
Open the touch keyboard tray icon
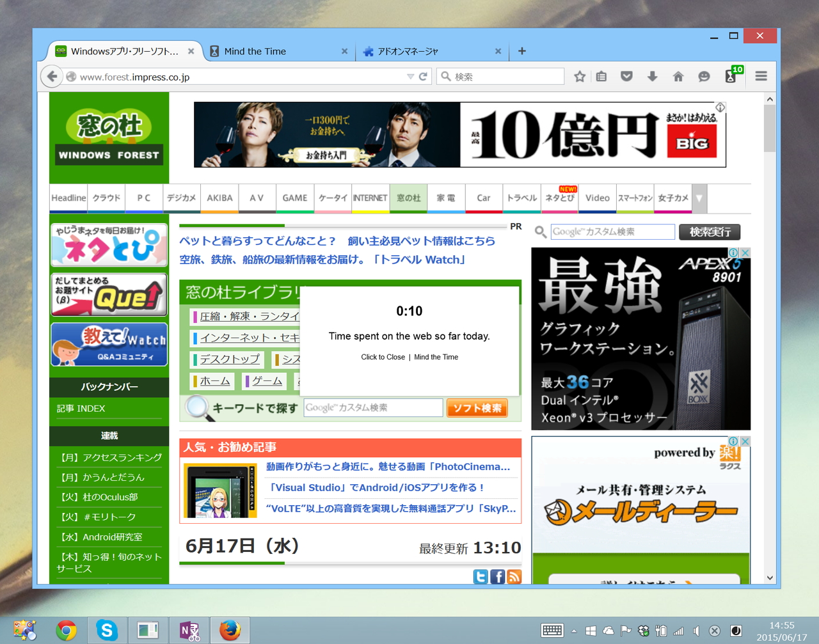click(552, 631)
